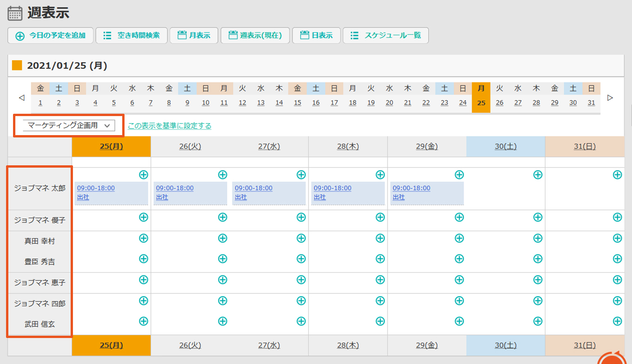Open 30(土) top column header

point(506,147)
